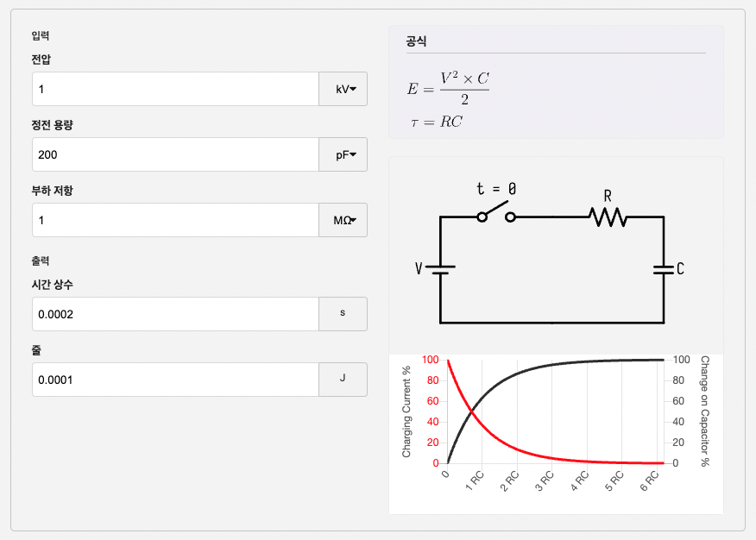The image size is (756, 540).
Task: Click the battery V symbol
Action: pos(439,269)
